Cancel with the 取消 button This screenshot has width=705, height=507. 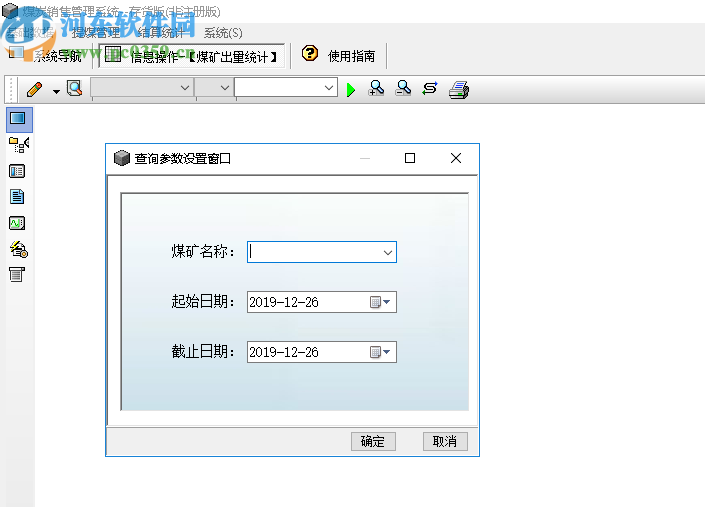point(445,441)
